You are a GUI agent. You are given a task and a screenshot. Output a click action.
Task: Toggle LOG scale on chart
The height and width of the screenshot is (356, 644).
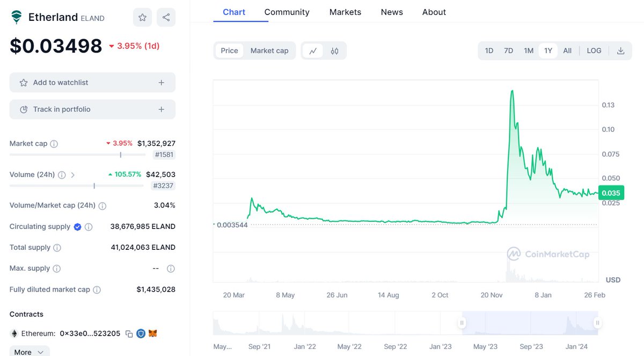click(x=594, y=51)
